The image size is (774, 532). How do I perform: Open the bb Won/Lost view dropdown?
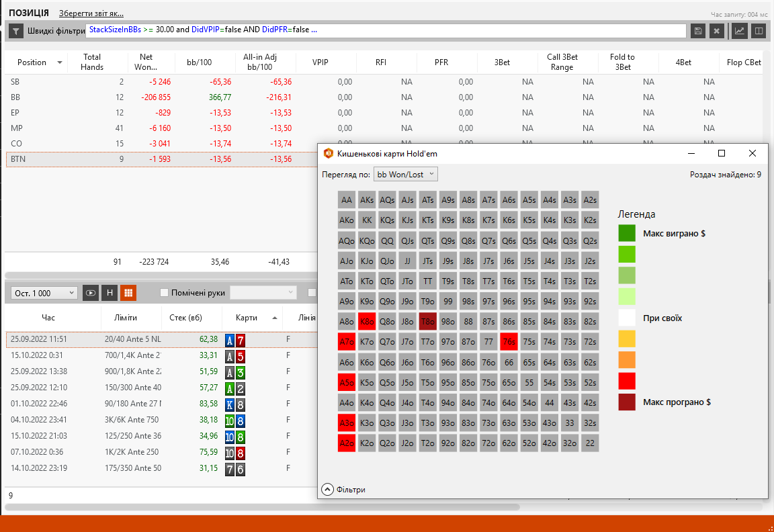405,174
